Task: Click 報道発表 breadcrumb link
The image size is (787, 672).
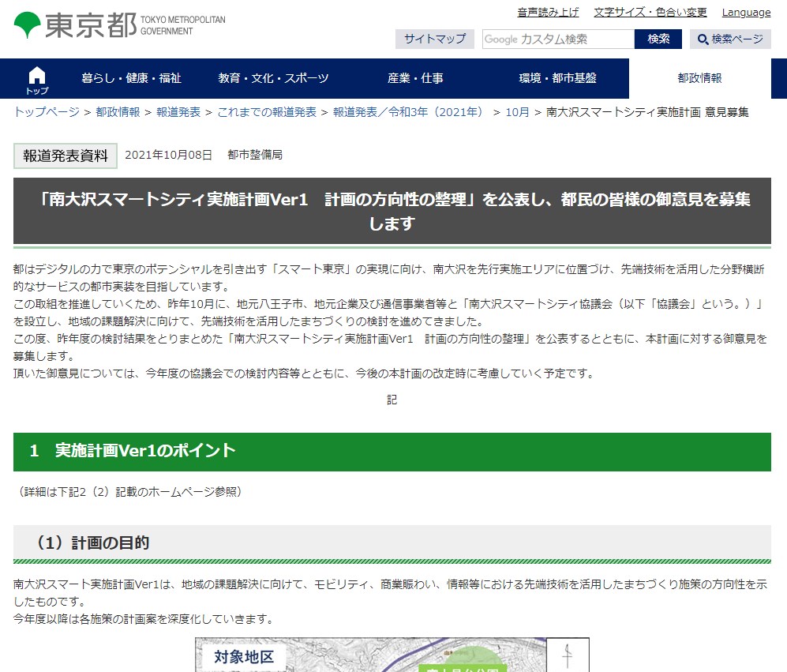Action: tap(178, 112)
